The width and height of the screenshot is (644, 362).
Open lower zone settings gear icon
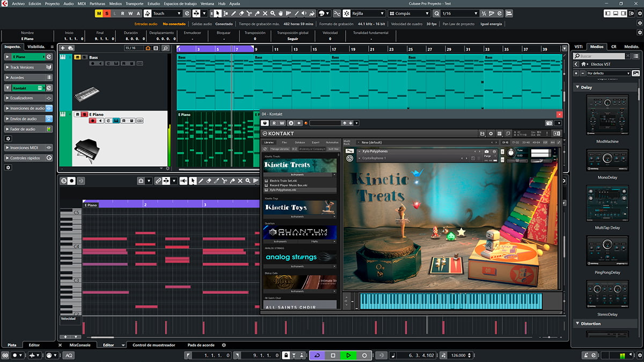tap(224, 345)
